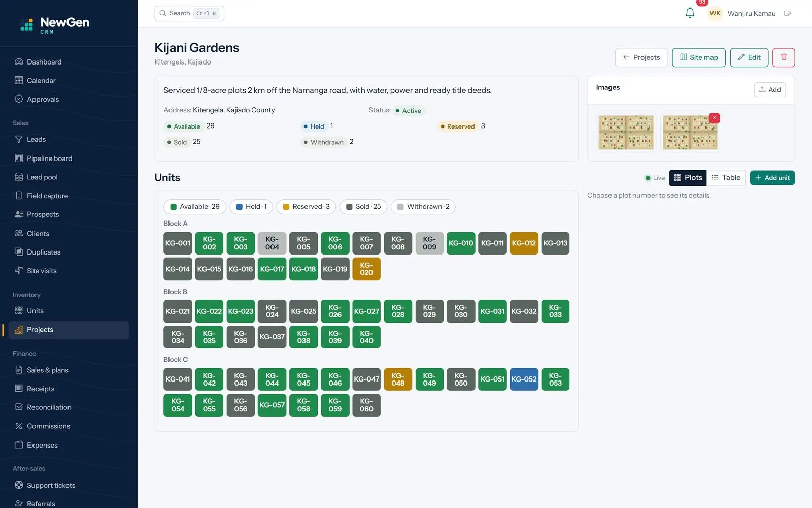Image resolution: width=812 pixels, height=508 pixels.
Task: Toggle the Reserved 3 filter chip
Action: (306, 207)
